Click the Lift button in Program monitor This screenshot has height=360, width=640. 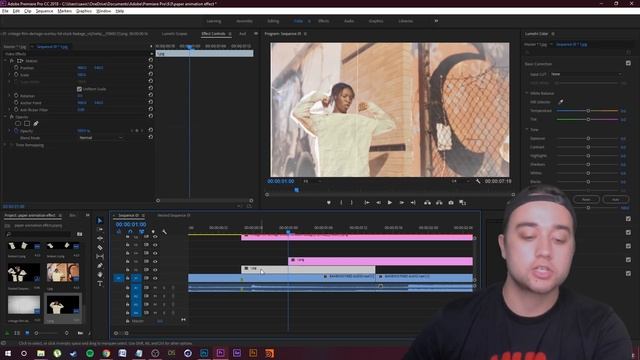[x=427, y=202]
